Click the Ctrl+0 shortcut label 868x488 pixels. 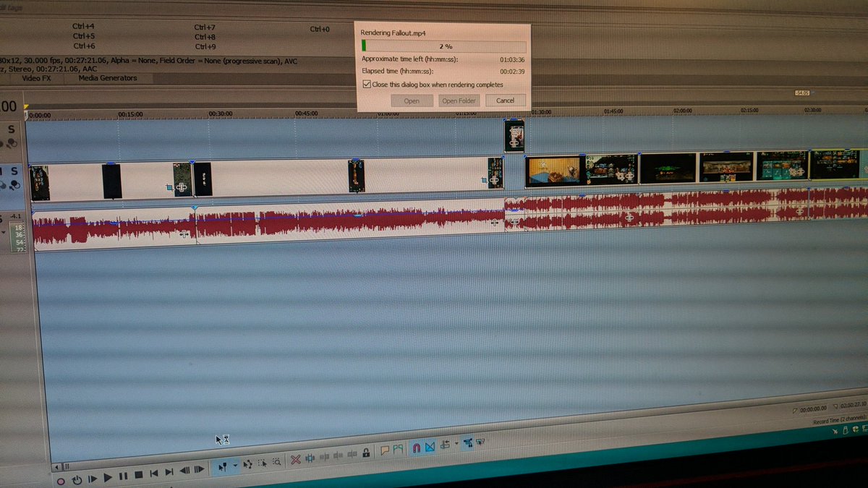(x=320, y=29)
